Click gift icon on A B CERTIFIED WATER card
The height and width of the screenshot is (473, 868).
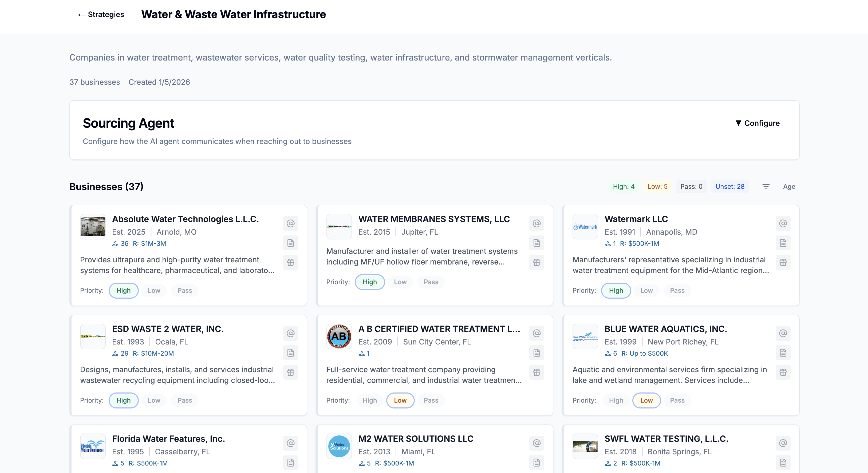[536, 372]
